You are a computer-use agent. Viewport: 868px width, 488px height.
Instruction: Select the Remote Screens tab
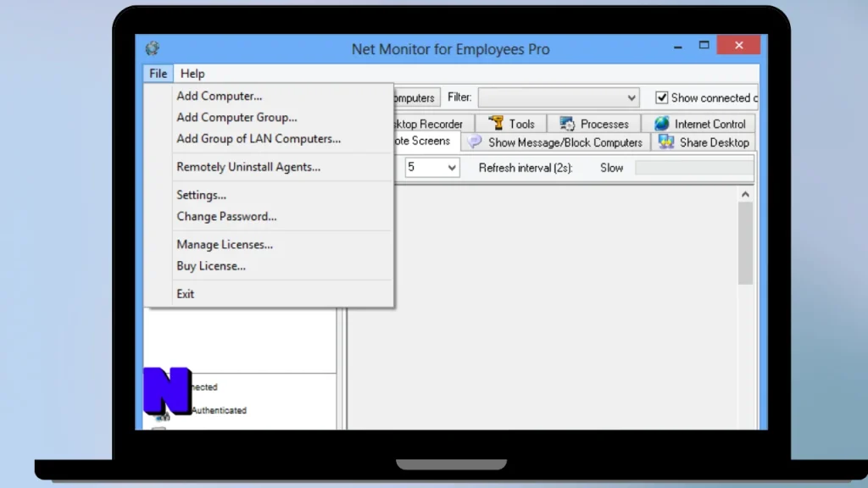click(427, 141)
